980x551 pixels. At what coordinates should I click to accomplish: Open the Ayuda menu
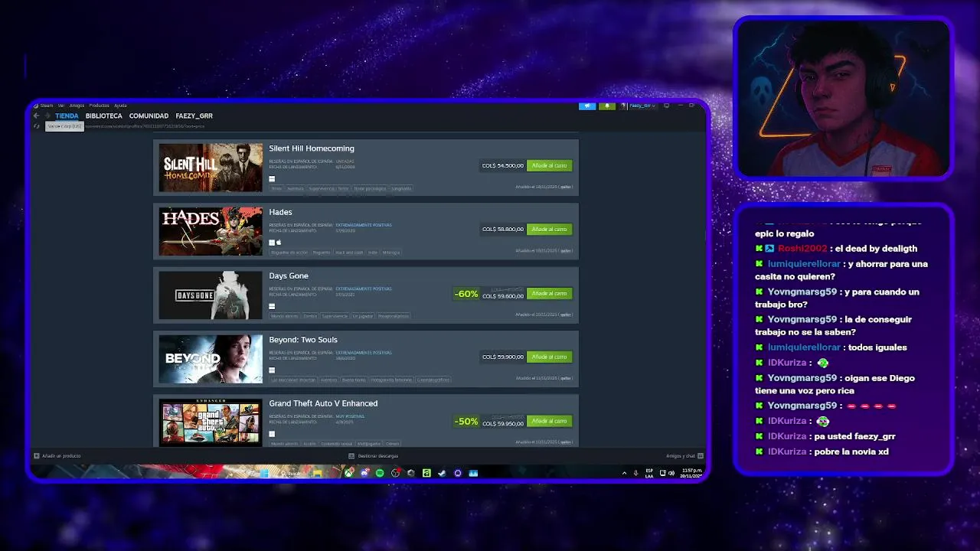tap(120, 106)
